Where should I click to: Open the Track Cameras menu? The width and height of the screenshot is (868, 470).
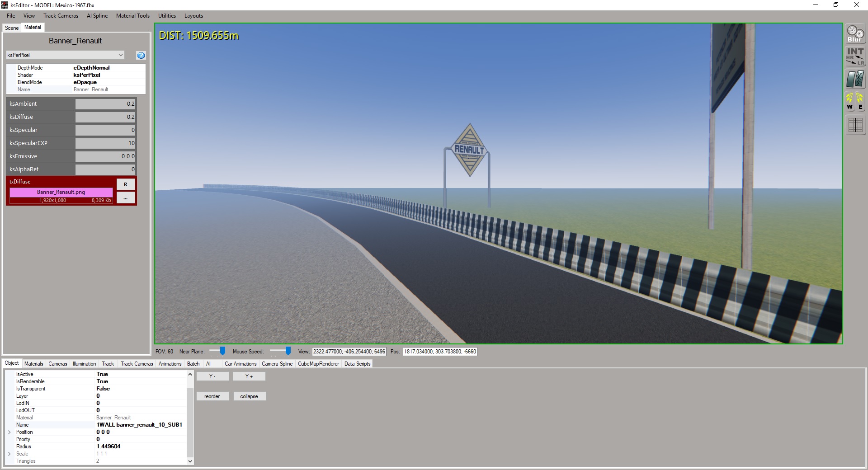pyautogui.click(x=61, y=16)
